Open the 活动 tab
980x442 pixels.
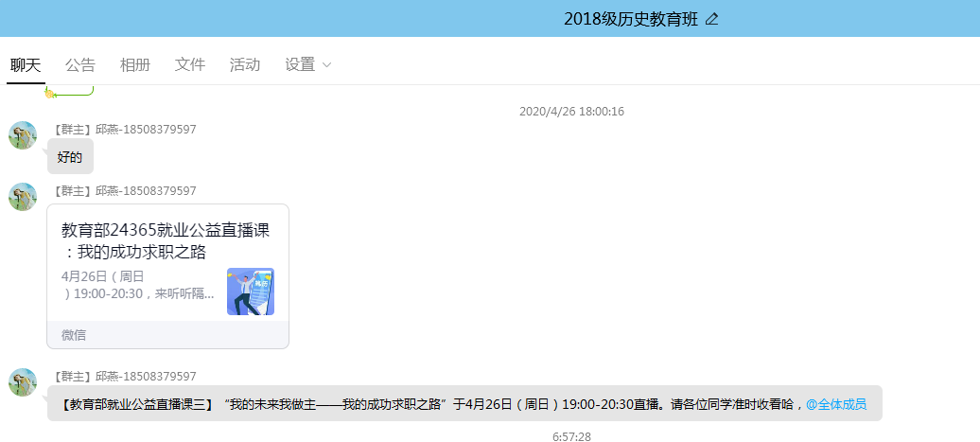tap(245, 64)
